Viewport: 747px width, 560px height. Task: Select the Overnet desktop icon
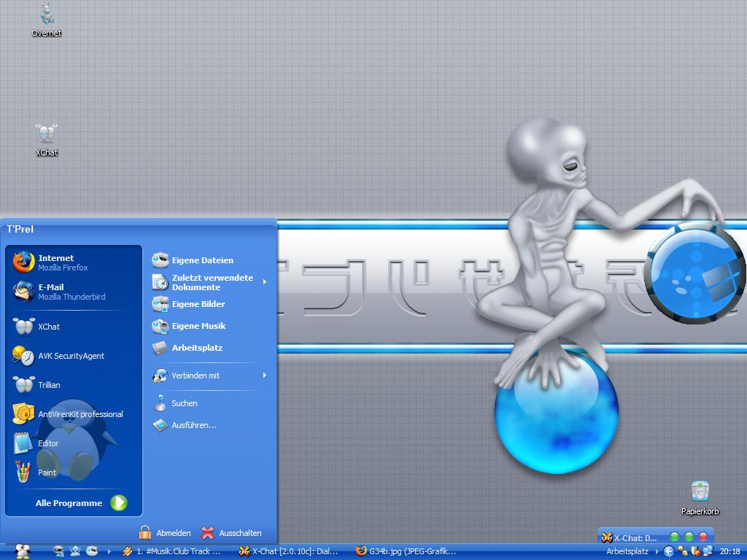click(46, 18)
